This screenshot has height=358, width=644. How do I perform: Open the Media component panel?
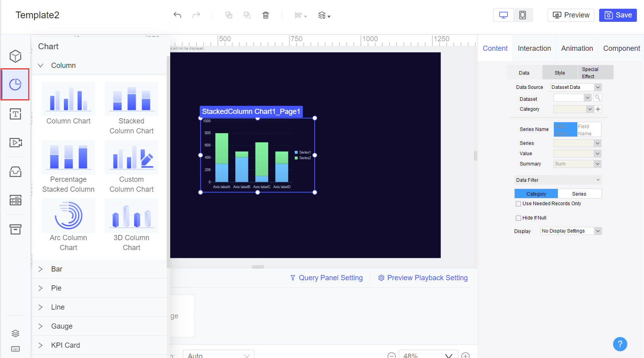[15, 142]
